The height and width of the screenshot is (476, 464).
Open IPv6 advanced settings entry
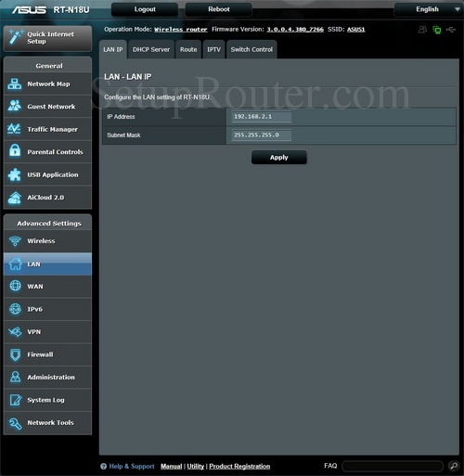click(x=47, y=309)
